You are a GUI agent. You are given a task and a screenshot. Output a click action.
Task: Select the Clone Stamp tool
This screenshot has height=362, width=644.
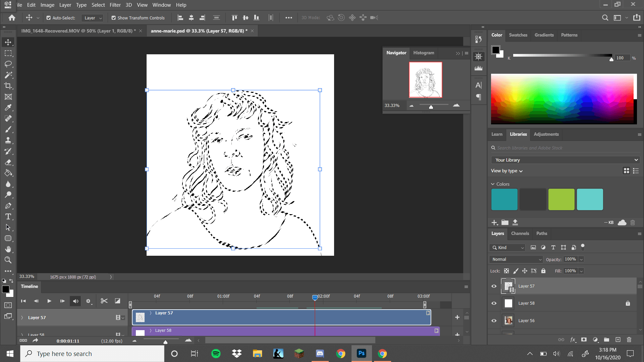(8, 140)
